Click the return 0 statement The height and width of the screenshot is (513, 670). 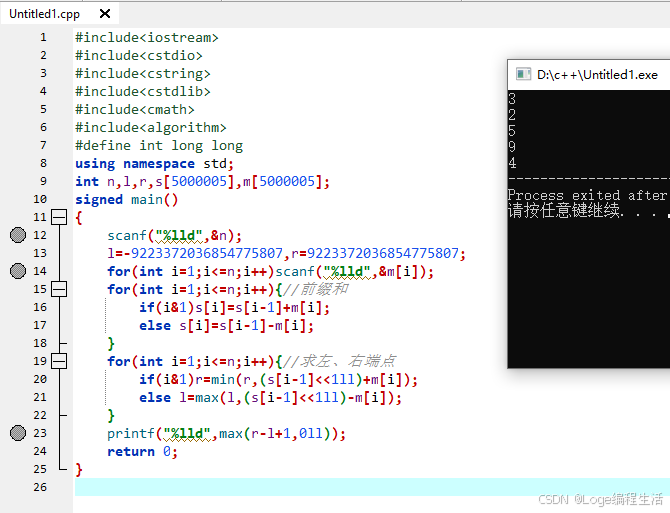(x=142, y=451)
